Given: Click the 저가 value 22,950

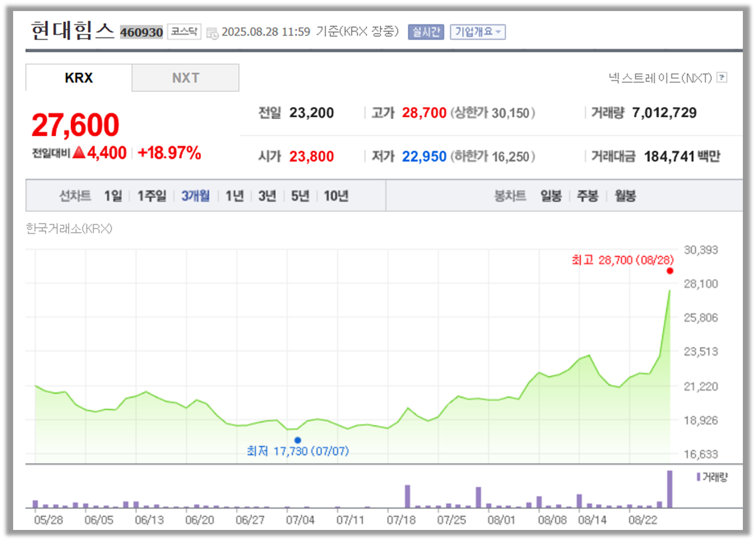Looking at the screenshot, I should point(424,156).
